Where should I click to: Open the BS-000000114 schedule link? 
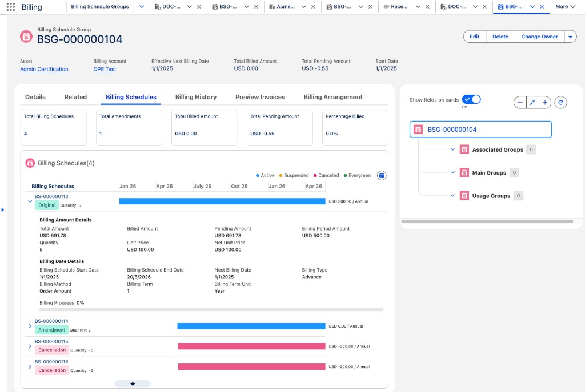tap(51, 321)
